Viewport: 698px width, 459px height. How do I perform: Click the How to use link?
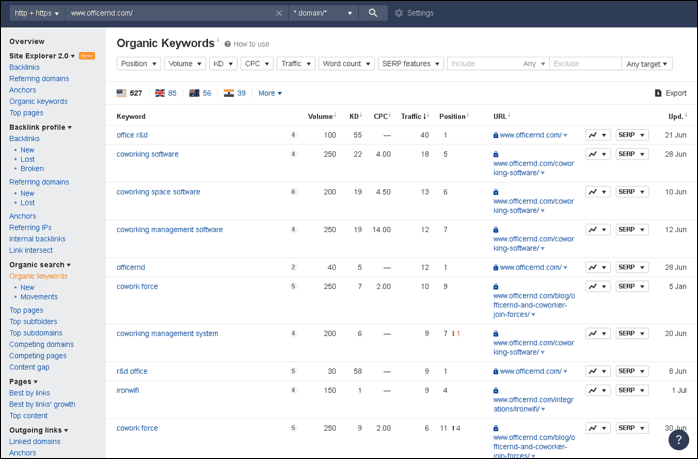tap(251, 44)
